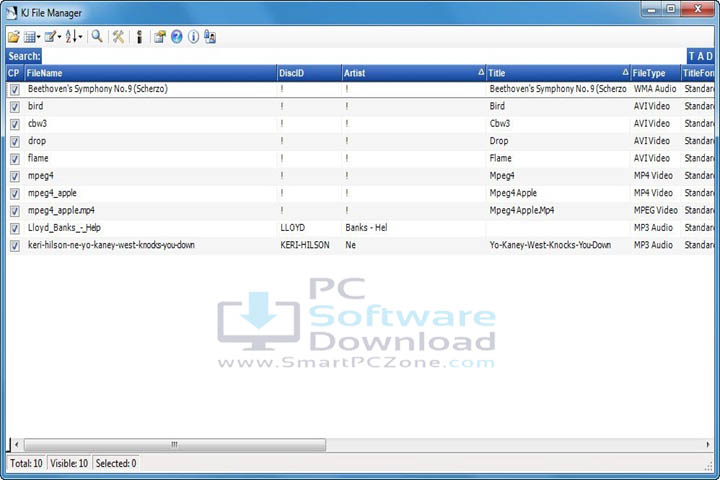
Task: Click the scrollbar left arrow
Action: tap(17, 445)
